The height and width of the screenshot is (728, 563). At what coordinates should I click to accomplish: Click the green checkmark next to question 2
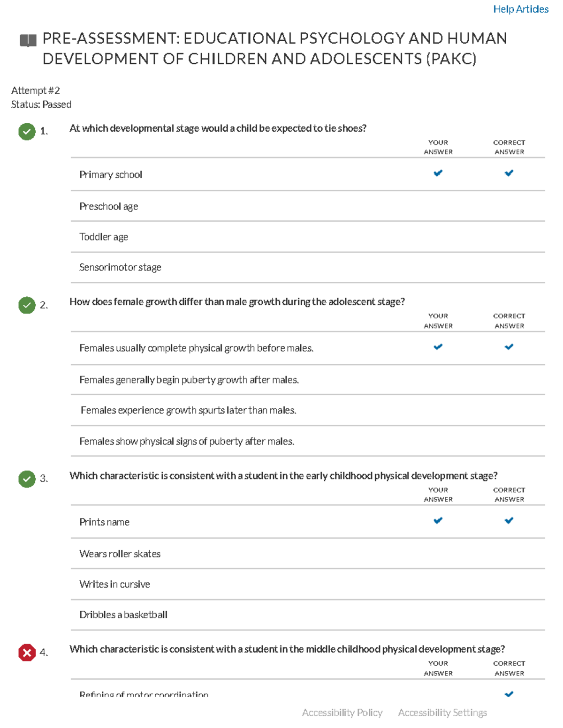point(27,306)
